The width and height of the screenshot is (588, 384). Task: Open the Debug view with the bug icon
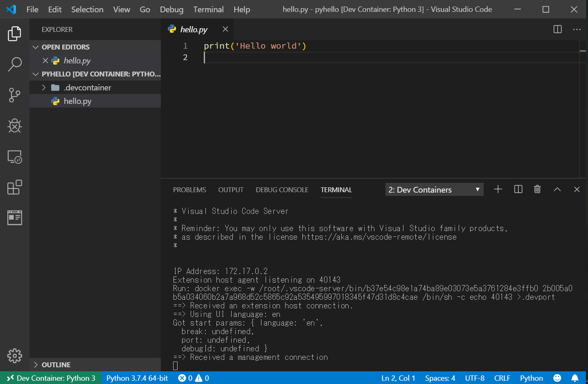pyautogui.click(x=15, y=126)
